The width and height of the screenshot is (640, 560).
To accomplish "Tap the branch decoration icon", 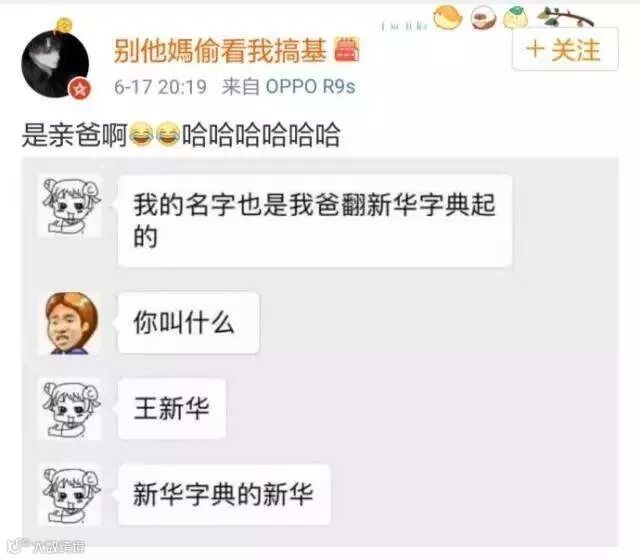I will 565,17.
